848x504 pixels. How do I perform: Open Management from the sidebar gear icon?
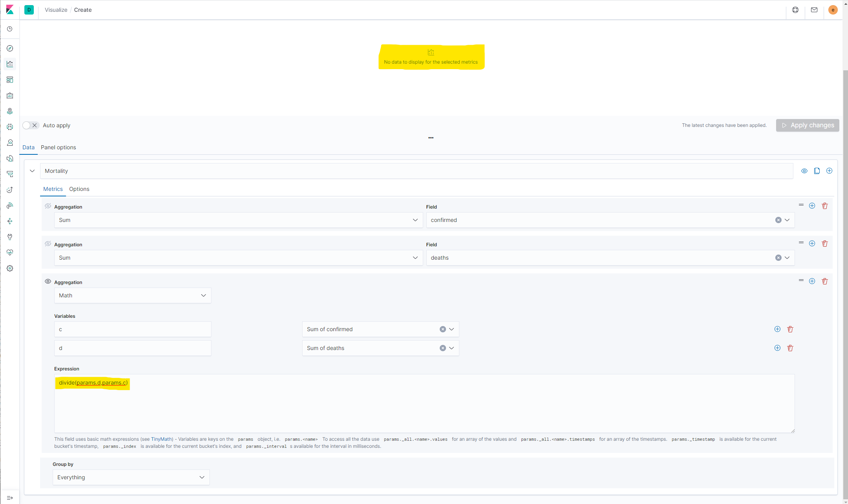(x=10, y=268)
